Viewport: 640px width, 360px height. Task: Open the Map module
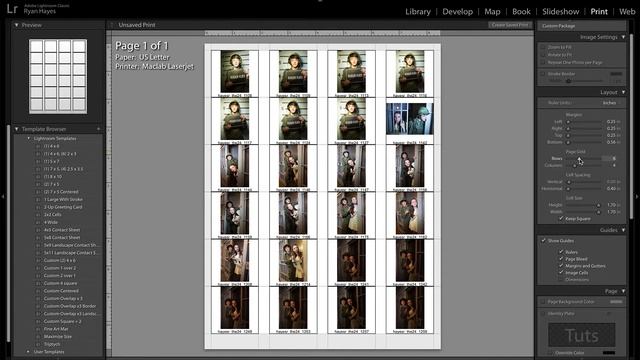point(492,12)
